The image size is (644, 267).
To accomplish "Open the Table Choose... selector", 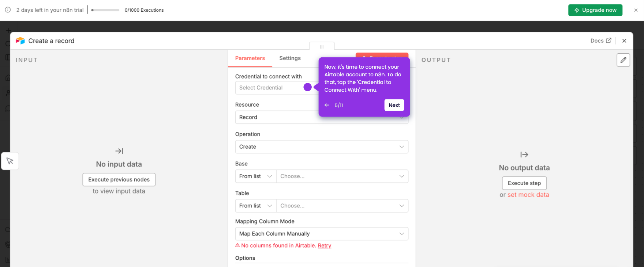I will tap(342, 206).
